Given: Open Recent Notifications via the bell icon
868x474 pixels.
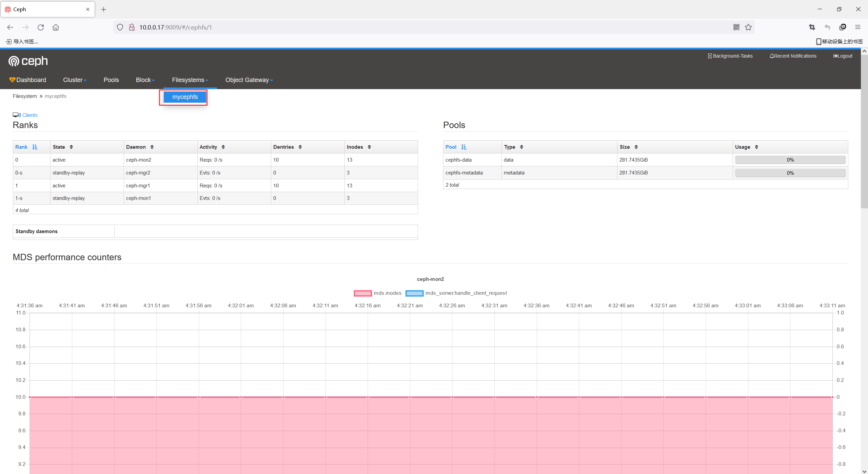Looking at the screenshot, I should click(x=792, y=56).
